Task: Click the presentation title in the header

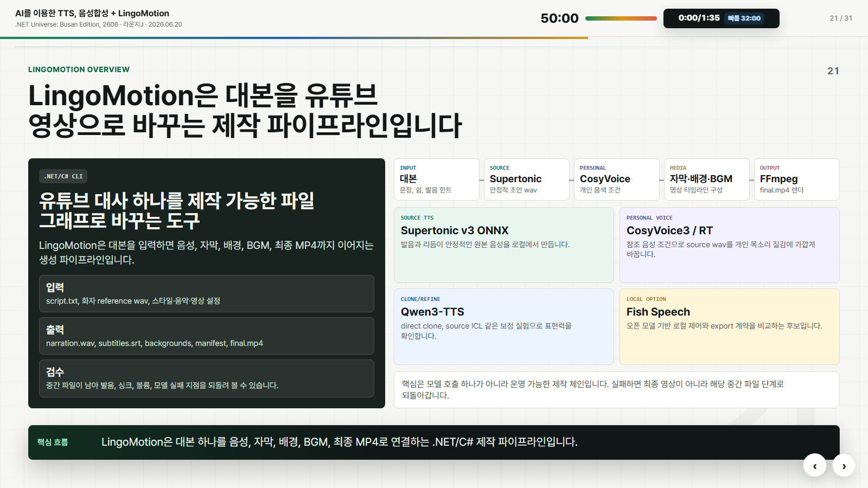Action: (92, 13)
